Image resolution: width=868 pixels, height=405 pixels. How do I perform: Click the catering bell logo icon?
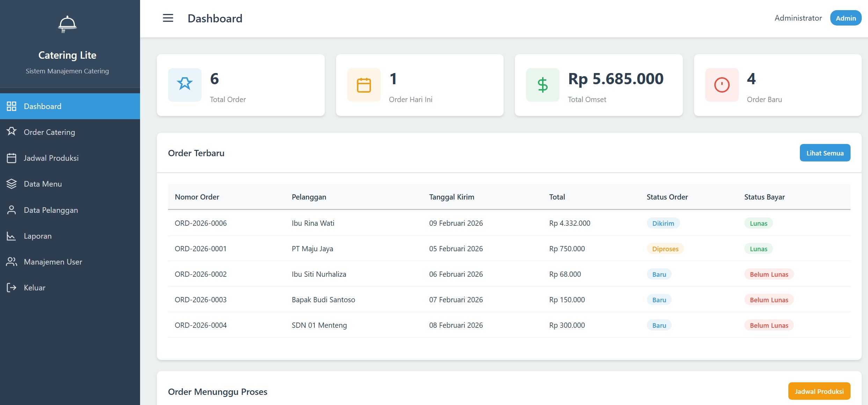click(67, 24)
